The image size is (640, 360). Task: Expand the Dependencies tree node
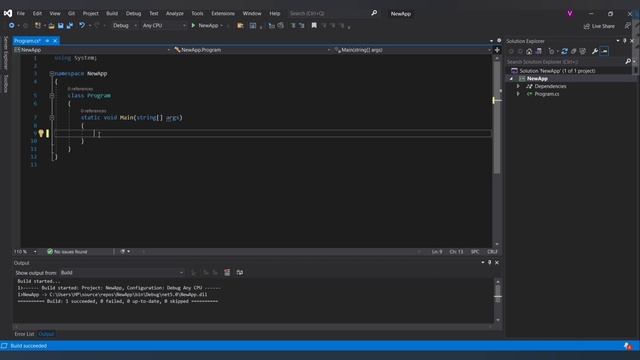coord(518,86)
